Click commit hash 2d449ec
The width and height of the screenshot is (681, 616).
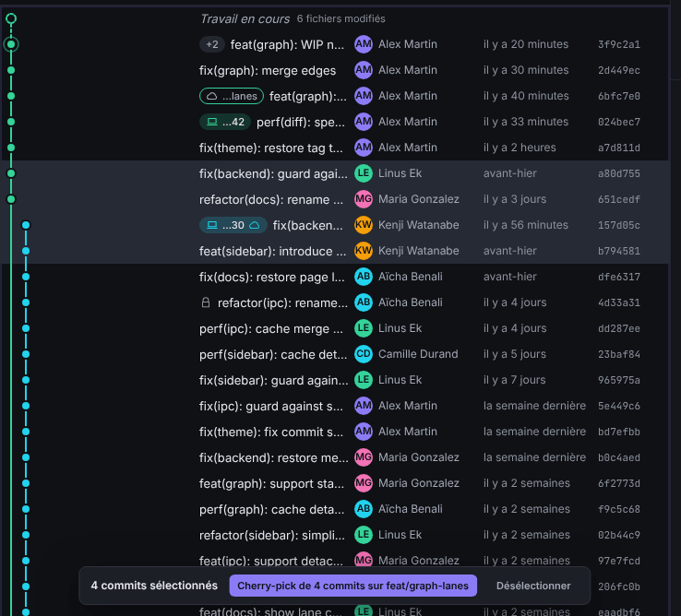click(x=619, y=70)
